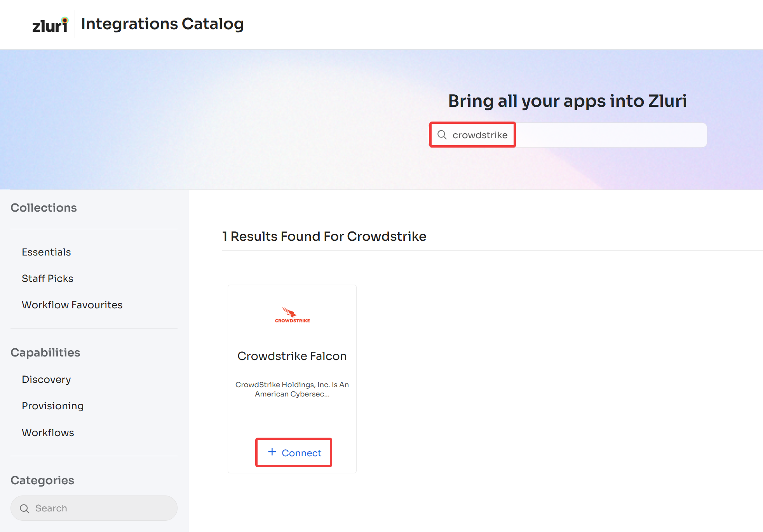The height and width of the screenshot is (532, 763).
Task: Open the Crowdstrike Falcon card title
Action: tap(292, 356)
